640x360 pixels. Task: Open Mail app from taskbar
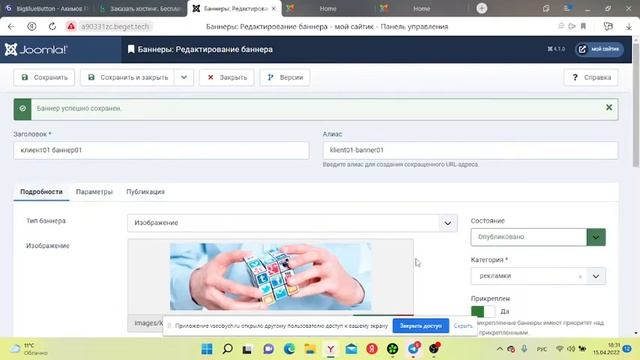tap(351, 349)
